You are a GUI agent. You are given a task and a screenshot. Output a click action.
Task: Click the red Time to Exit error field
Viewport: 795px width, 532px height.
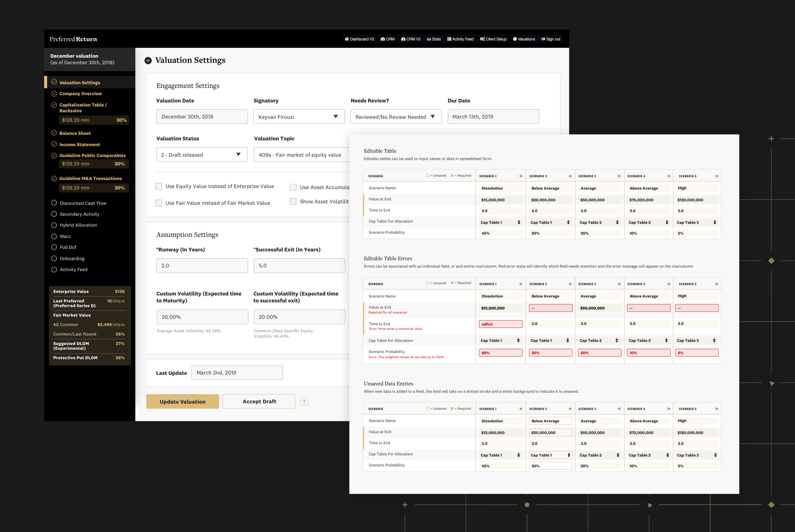[500, 324]
